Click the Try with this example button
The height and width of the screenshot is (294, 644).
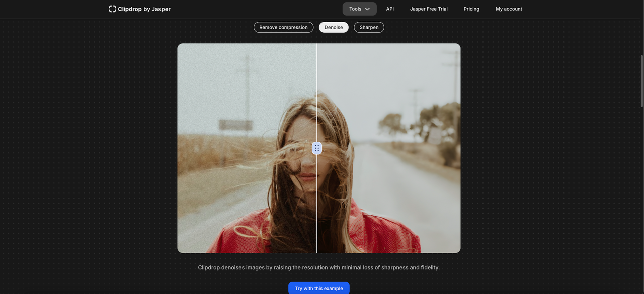point(319,288)
